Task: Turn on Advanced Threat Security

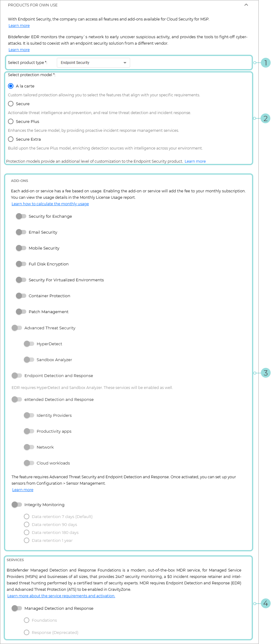Action: (17, 328)
